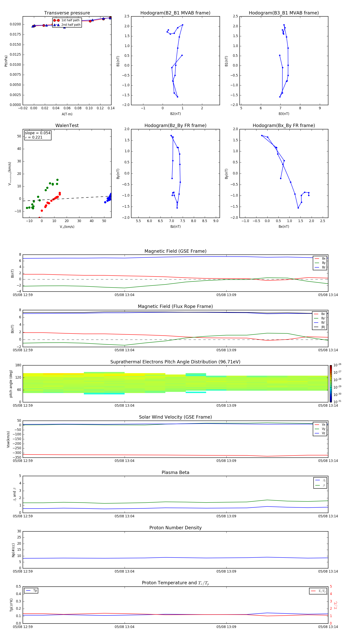Select Vy in the velocity legend
This screenshot has width=351, height=644.
pyautogui.click(x=320, y=429)
